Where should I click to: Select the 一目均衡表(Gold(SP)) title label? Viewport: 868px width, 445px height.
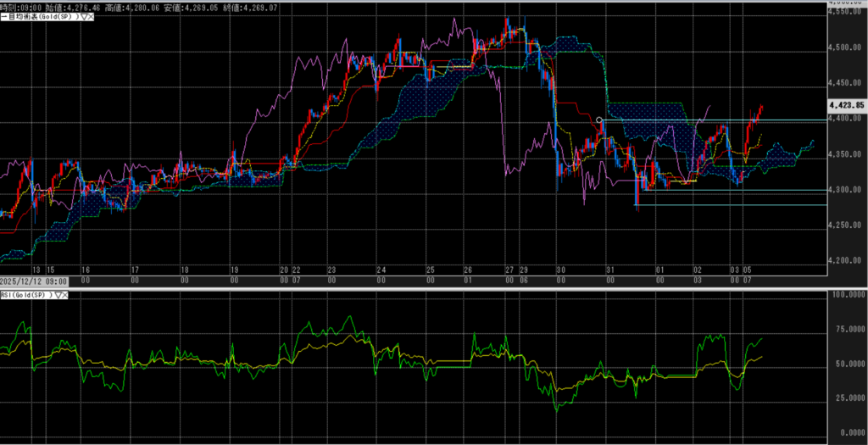coord(38,16)
